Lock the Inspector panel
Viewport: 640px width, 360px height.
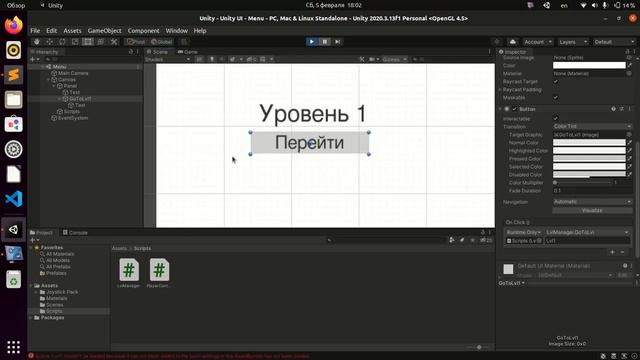pos(627,52)
